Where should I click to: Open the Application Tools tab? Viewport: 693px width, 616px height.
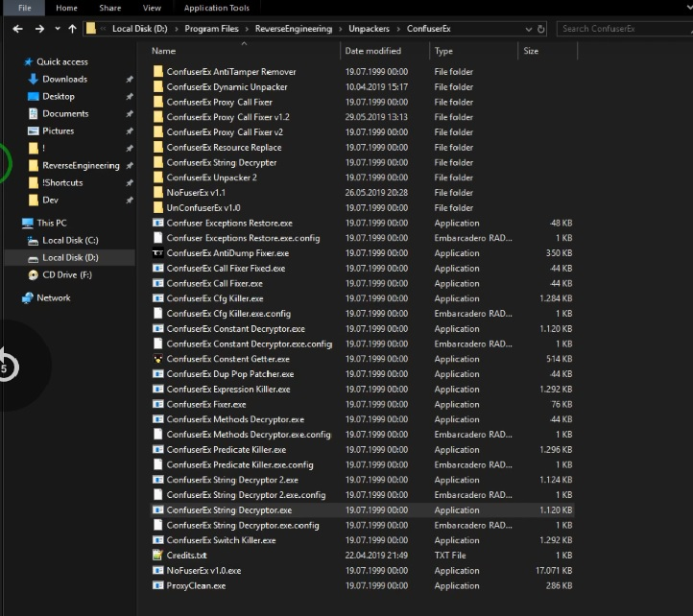(217, 8)
